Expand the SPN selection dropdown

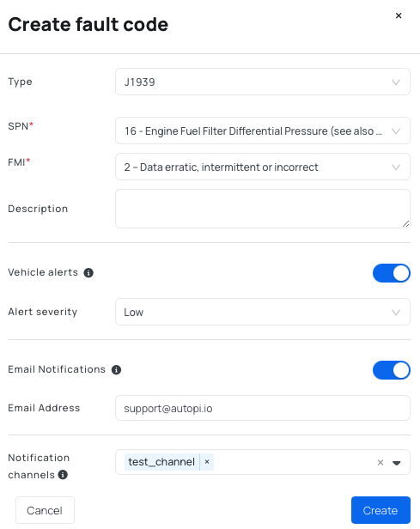point(263,131)
